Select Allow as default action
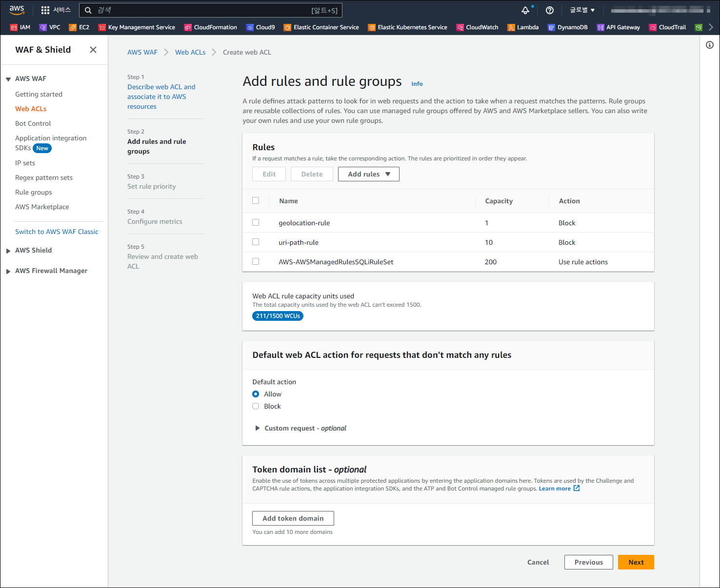Screen dimensions: 720x588 click(256, 394)
